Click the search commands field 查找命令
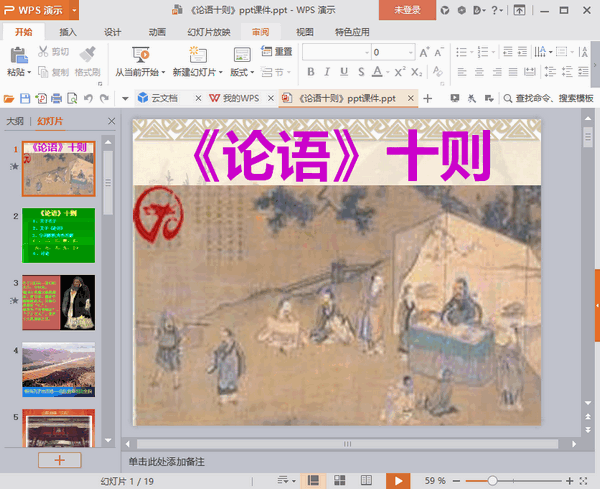Viewport: 600px width, 489px height. pos(548,99)
